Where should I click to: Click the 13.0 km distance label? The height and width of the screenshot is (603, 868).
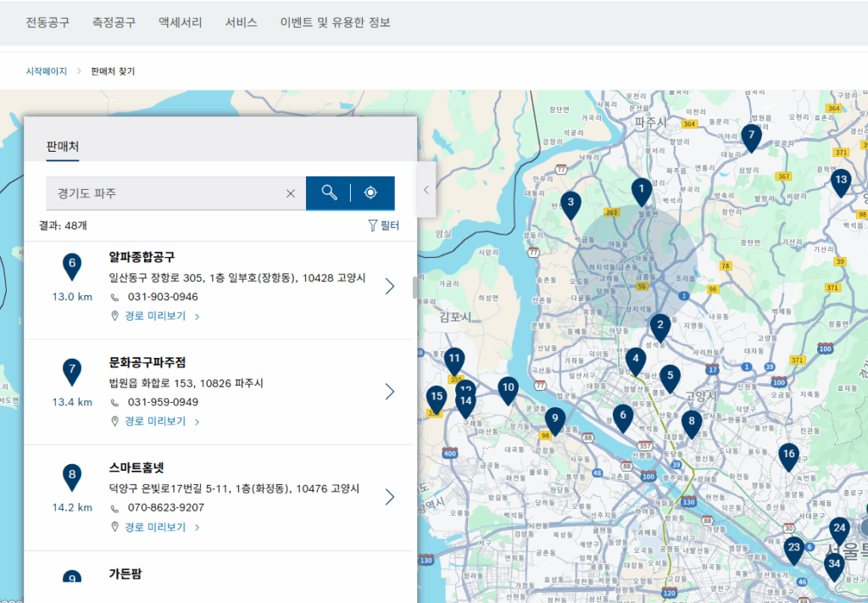pos(72,297)
